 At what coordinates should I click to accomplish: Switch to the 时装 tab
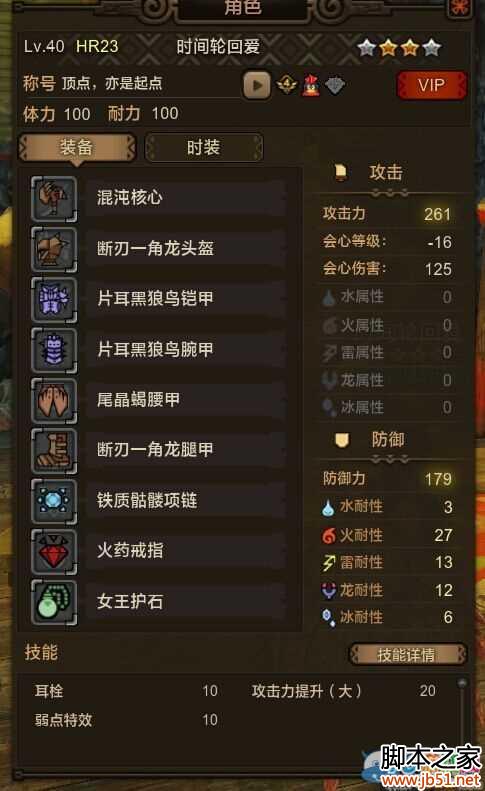(204, 148)
